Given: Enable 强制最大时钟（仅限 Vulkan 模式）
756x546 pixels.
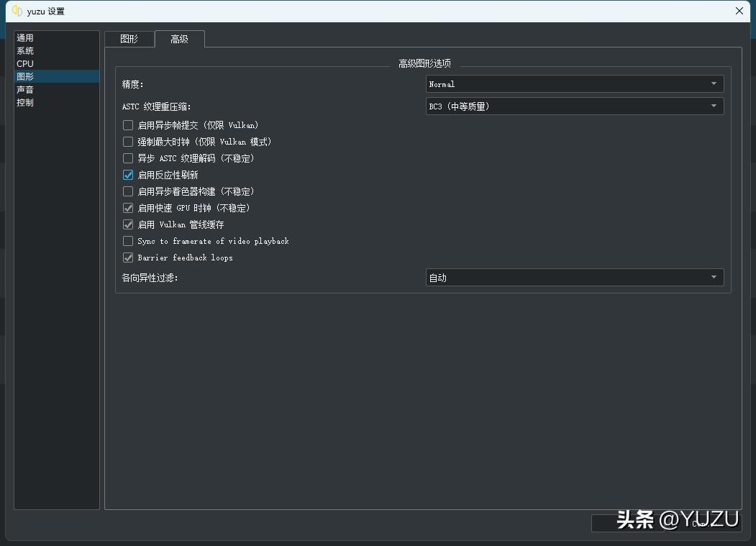Looking at the screenshot, I should click(127, 141).
